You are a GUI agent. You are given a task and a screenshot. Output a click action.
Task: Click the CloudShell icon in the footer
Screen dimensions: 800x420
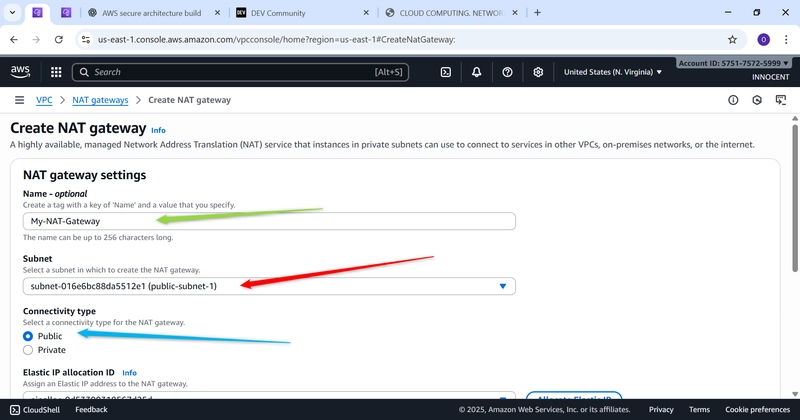pos(15,410)
